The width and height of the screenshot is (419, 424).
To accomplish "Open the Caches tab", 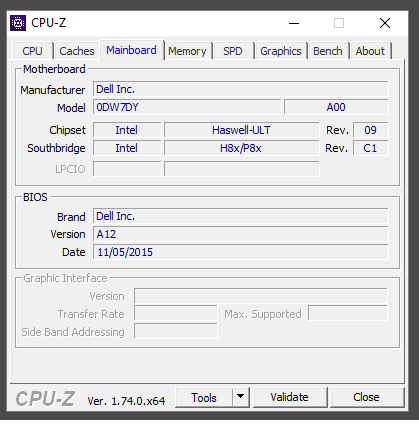I will tap(77, 51).
